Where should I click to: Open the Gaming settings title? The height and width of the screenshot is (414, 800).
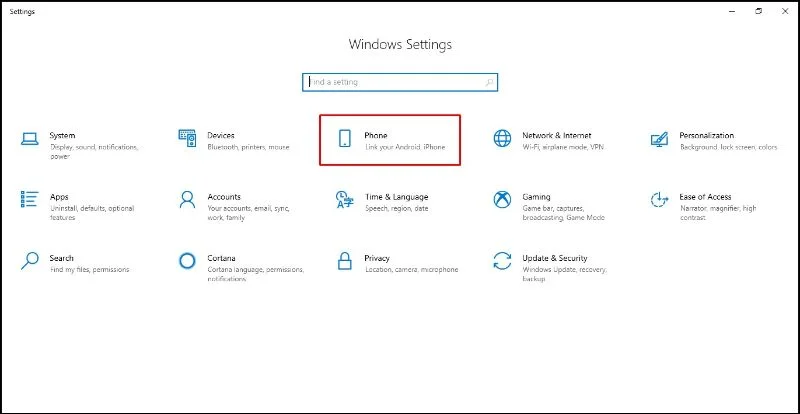coord(536,197)
